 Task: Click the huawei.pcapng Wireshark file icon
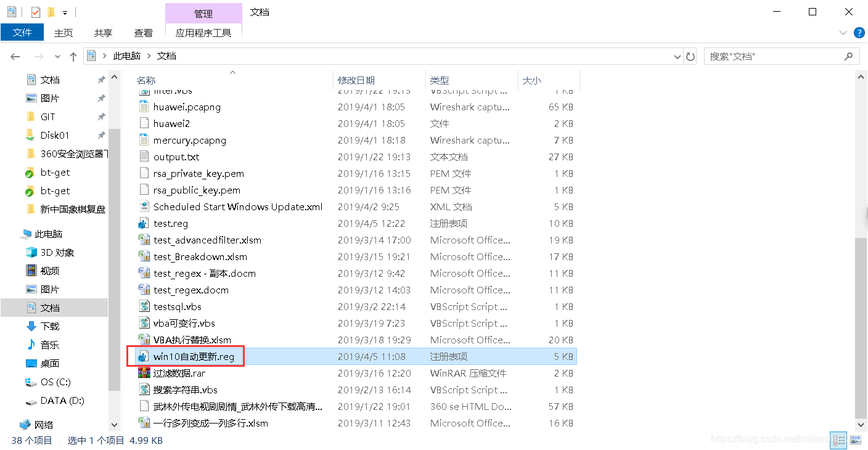point(144,107)
